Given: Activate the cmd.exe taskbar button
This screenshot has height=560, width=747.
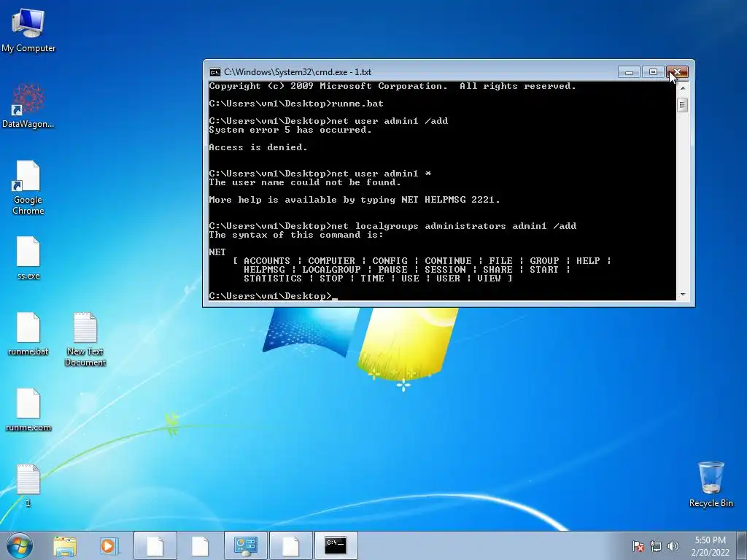Looking at the screenshot, I should 336,545.
